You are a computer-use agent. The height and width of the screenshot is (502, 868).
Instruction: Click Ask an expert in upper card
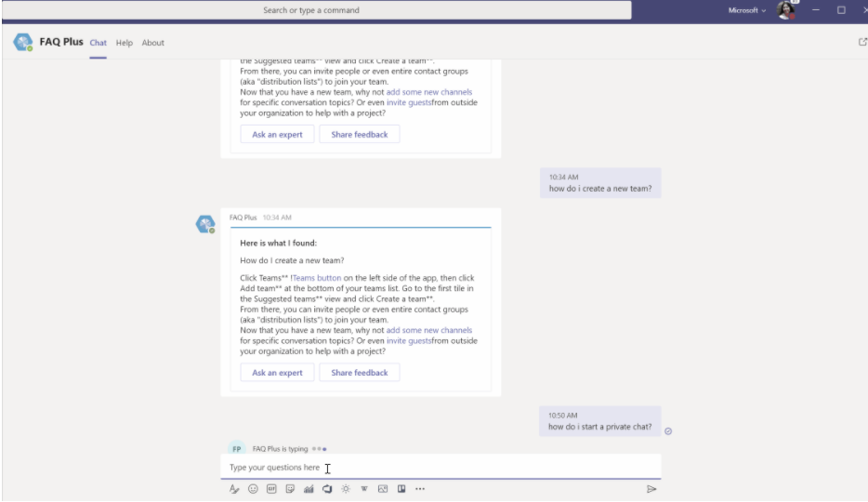277,135
